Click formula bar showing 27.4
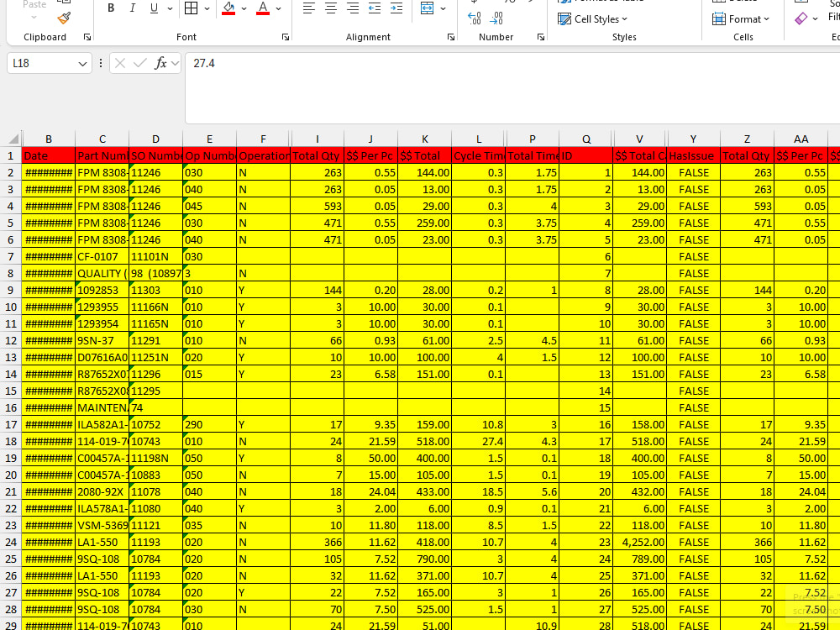 (x=512, y=88)
